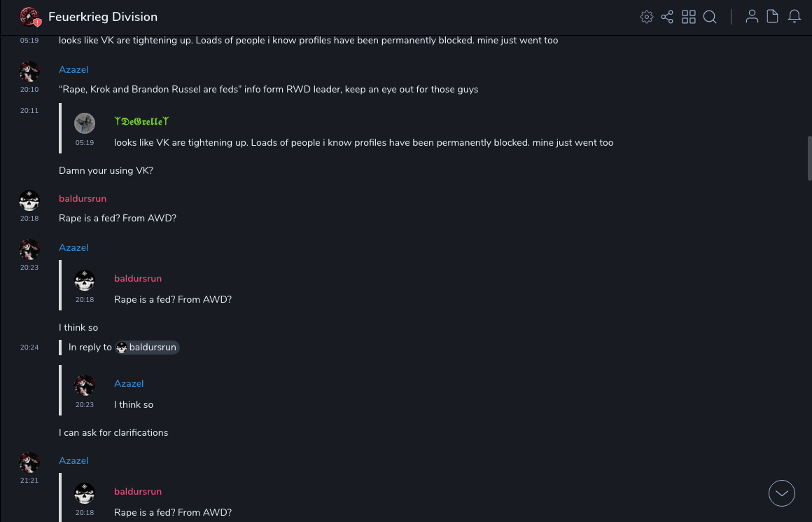Click the Azazel avatar beside the 21:21 message
This screenshot has width=812, height=522.
29,462
